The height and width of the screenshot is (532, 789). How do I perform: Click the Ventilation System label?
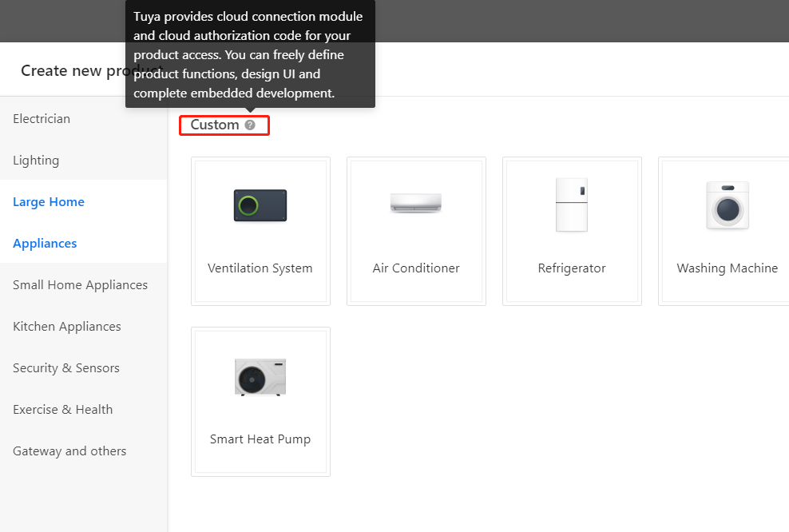coord(260,268)
